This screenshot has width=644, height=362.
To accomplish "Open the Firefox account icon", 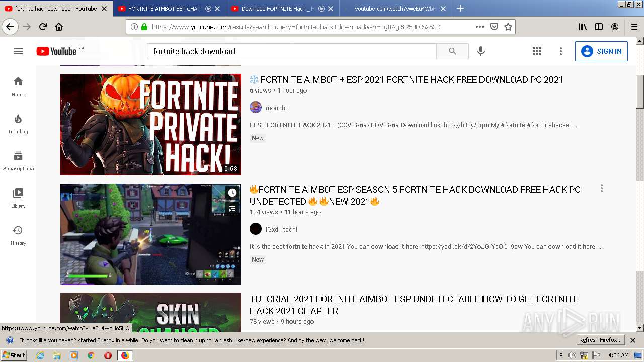I will [615, 27].
